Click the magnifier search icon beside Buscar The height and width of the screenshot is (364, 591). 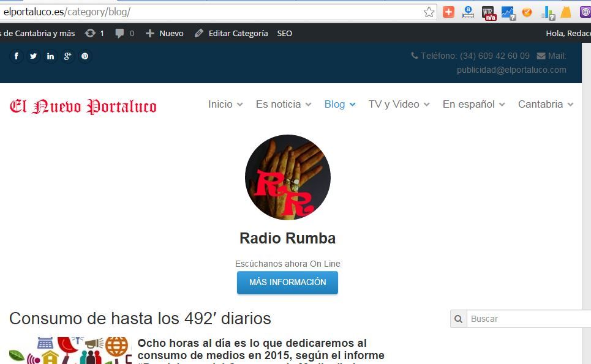tap(458, 319)
